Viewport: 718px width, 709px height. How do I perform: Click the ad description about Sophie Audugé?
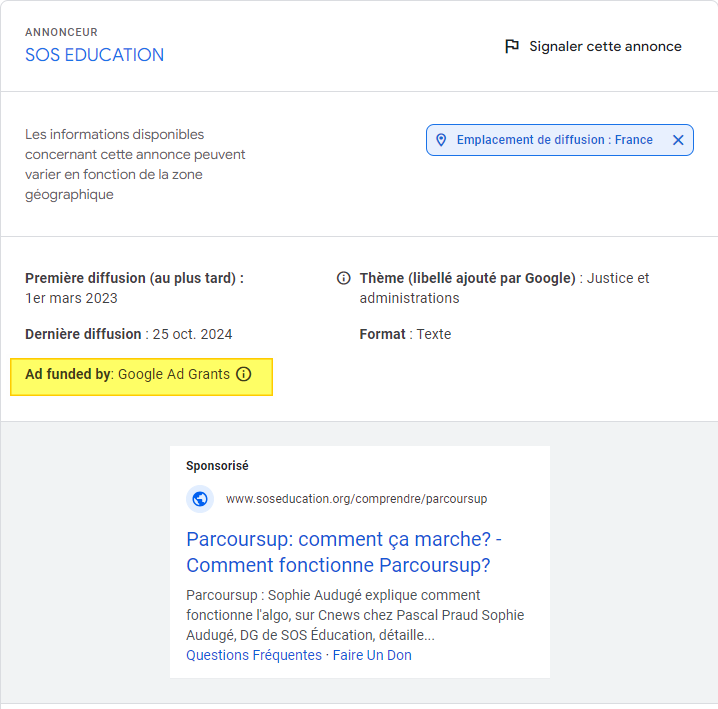pos(355,615)
